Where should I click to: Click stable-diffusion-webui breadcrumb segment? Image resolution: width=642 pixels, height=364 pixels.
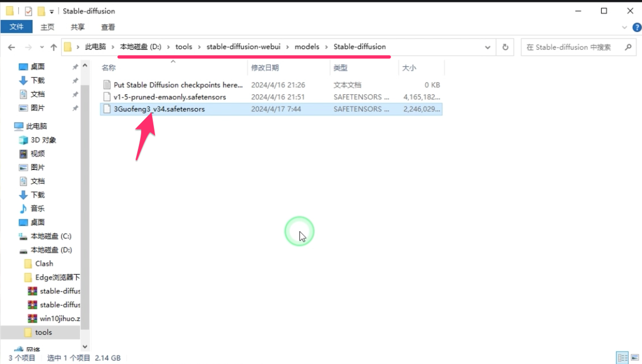click(244, 47)
